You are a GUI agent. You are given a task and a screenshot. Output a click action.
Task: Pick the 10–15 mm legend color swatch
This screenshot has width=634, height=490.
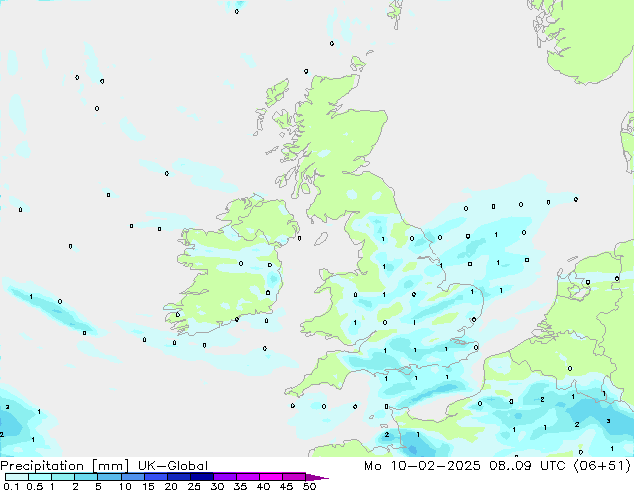[x=132, y=477]
